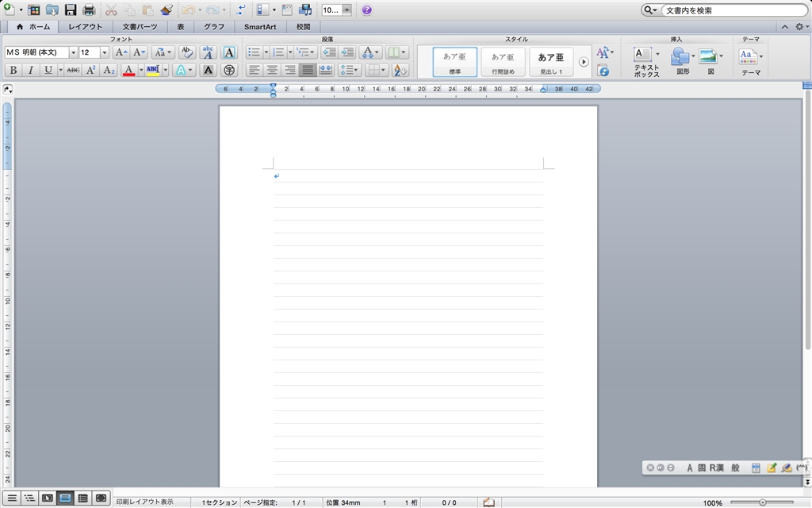The height and width of the screenshot is (508, 812).
Task: Open the MS 明朝 font name dropdown
Action: tap(73, 52)
